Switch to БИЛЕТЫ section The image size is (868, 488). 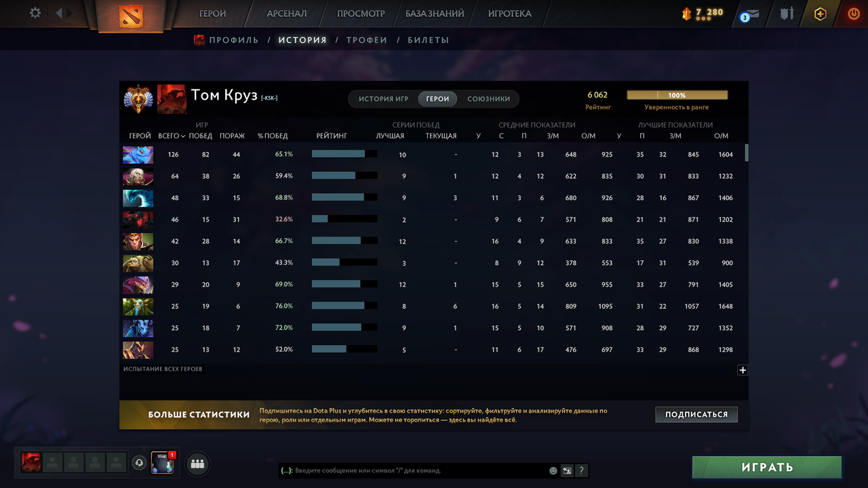click(x=429, y=40)
